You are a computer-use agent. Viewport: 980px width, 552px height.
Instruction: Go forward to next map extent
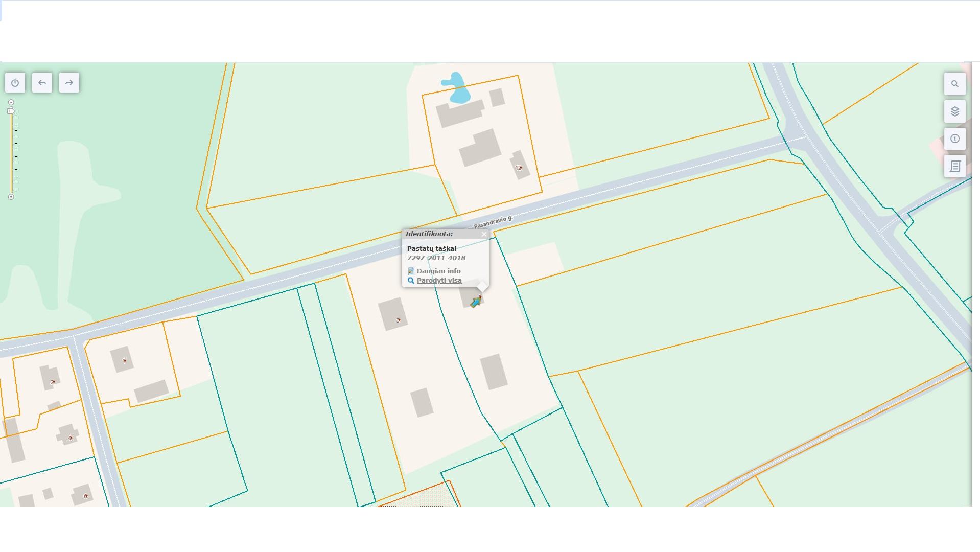pos(69,83)
